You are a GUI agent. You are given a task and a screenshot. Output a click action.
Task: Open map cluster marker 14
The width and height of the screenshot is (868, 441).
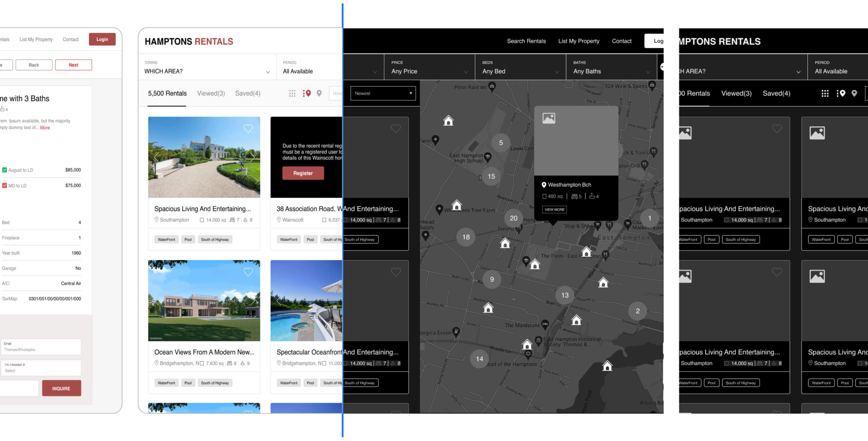pos(479,359)
